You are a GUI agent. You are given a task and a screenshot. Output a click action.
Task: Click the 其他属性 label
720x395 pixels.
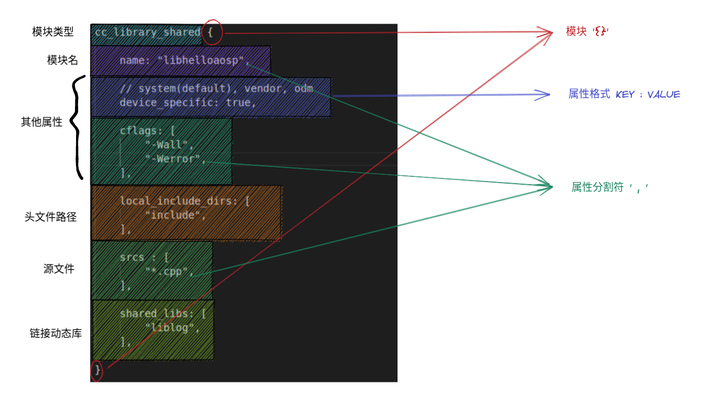[41, 122]
